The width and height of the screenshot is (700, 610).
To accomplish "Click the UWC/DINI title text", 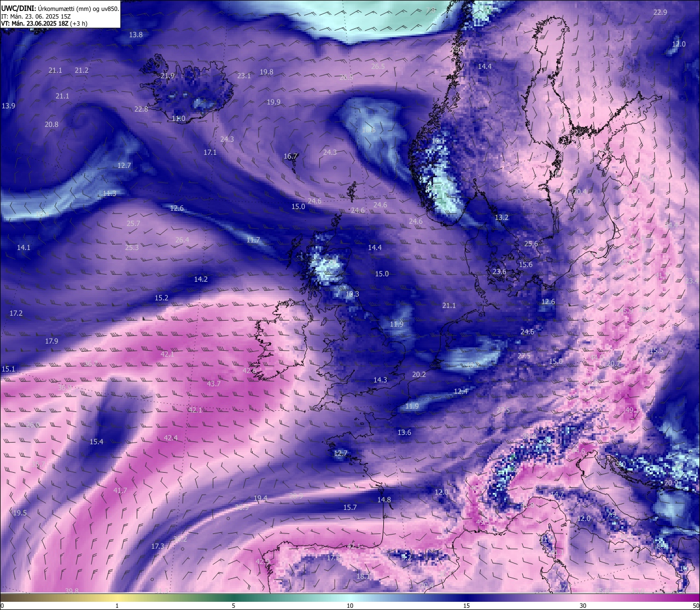I will pos(17,8).
